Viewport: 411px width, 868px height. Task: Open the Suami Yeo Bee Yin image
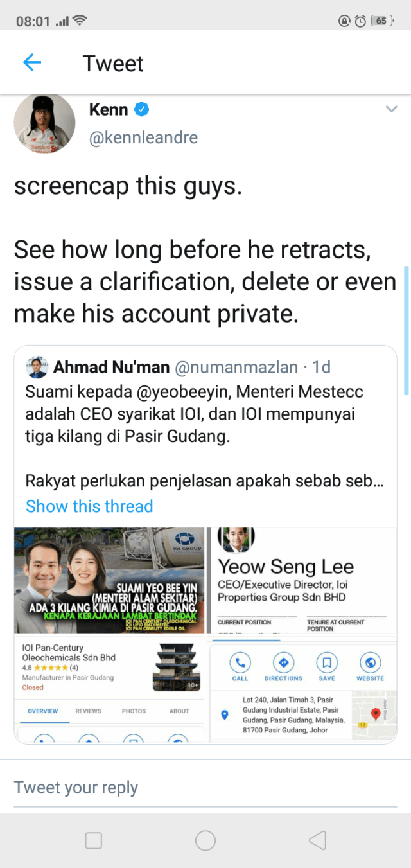109,581
